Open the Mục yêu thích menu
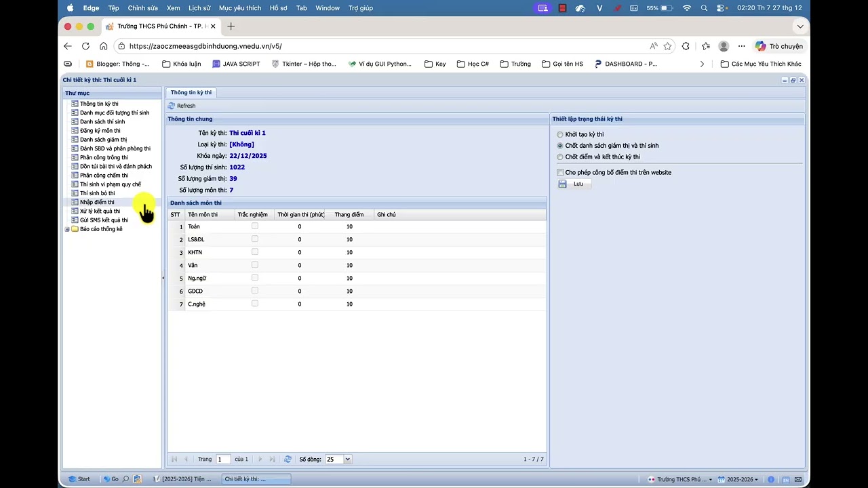Viewport: 868px width, 488px height. coord(240,8)
